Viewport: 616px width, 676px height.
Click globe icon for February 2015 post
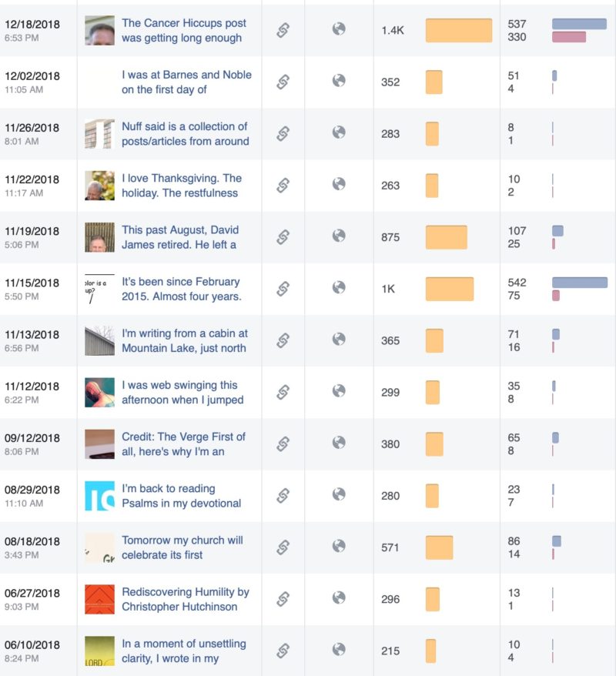coord(338,287)
